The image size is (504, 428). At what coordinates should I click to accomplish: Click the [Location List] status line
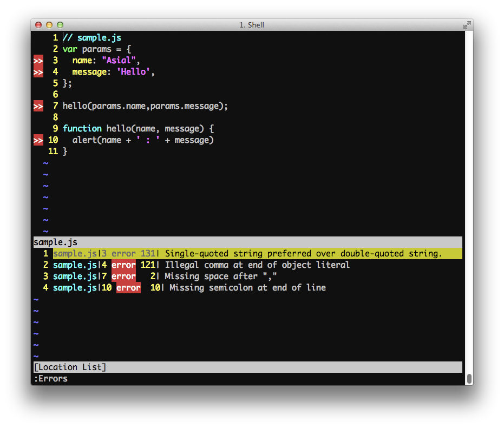click(x=247, y=367)
